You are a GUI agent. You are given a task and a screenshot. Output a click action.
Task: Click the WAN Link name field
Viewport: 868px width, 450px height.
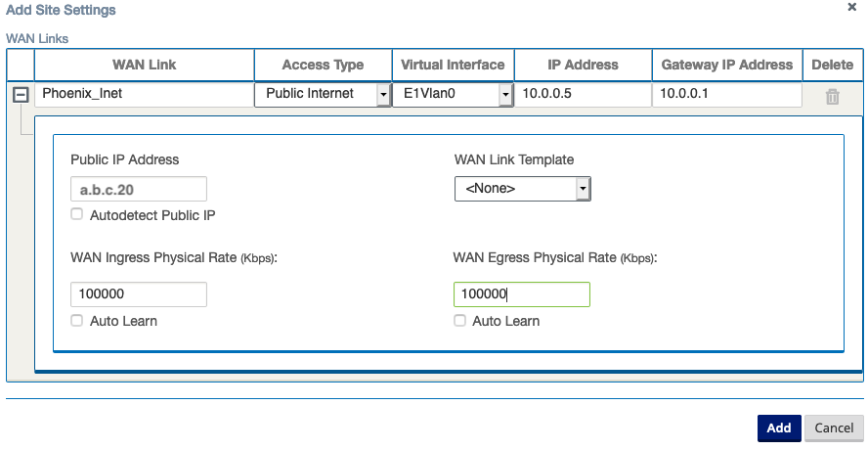coord(144,95)
